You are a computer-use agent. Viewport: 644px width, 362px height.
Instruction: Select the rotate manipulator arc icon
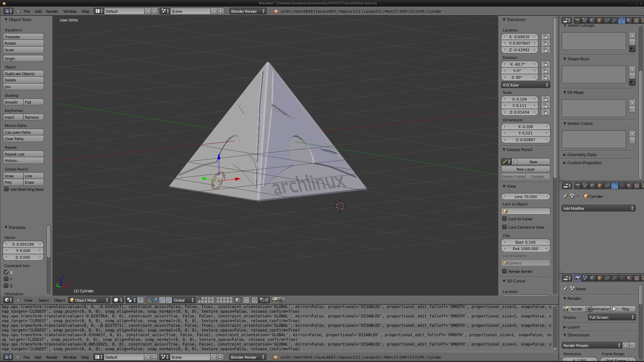(x=162, y=300)
